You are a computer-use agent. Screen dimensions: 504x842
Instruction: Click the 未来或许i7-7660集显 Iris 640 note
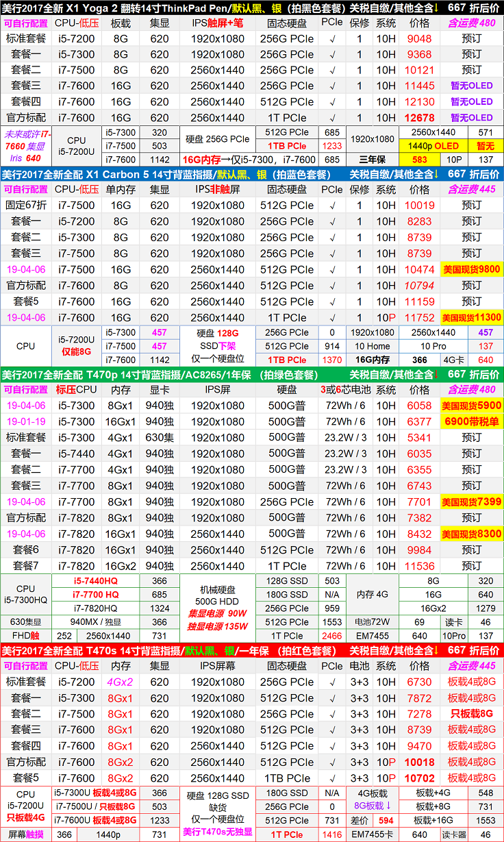27,146
